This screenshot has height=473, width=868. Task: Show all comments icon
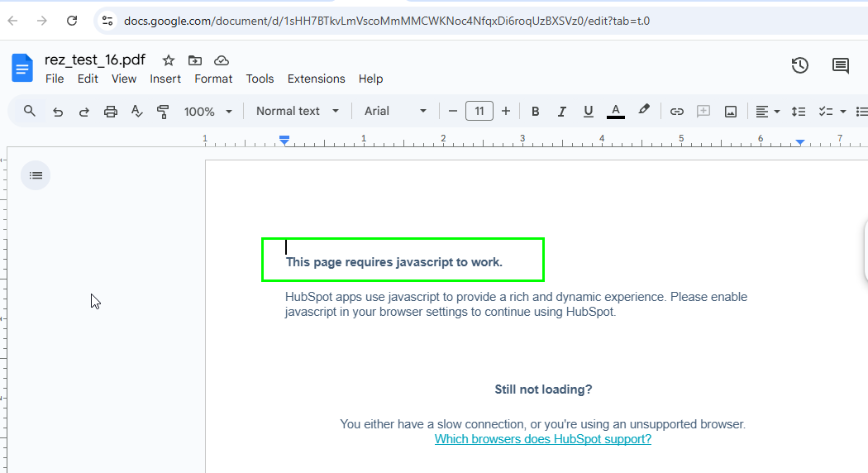(841, 65)
